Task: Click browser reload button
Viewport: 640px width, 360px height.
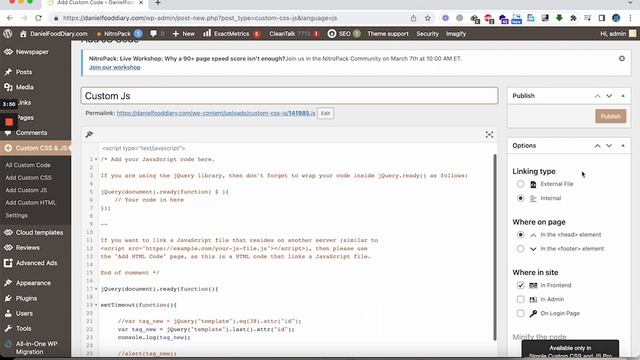Action: [38, 18]
